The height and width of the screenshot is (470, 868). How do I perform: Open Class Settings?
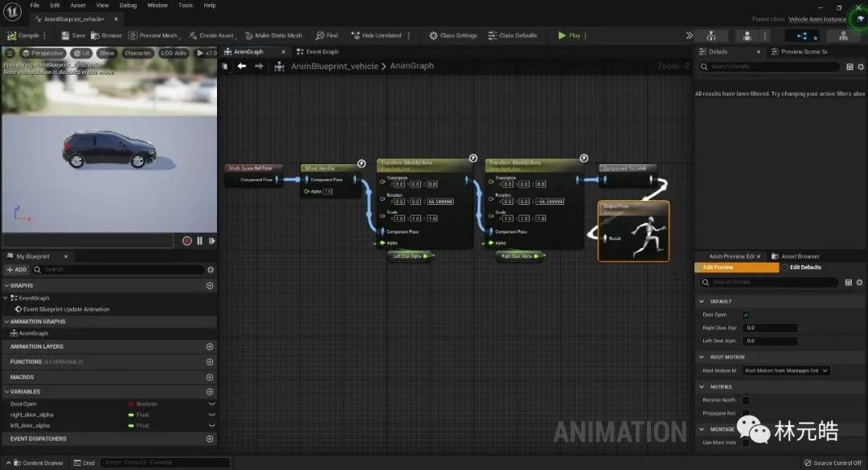(453, 35)
